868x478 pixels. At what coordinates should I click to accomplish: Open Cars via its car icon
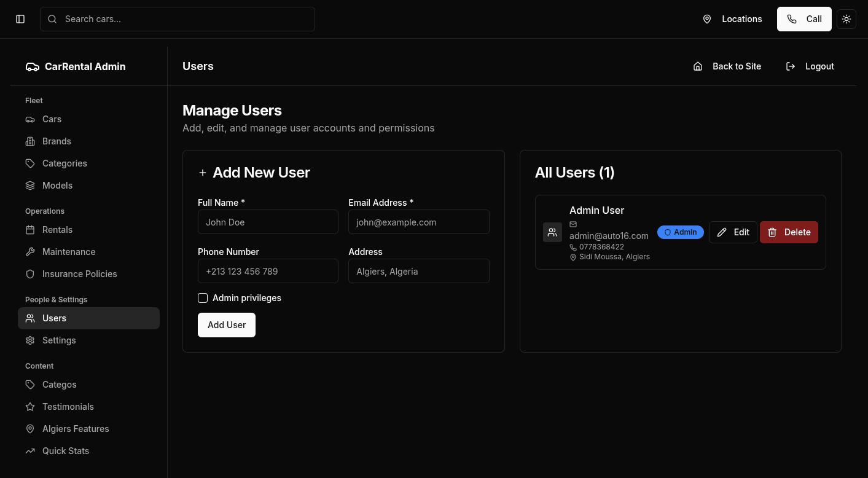coord(30,119)
